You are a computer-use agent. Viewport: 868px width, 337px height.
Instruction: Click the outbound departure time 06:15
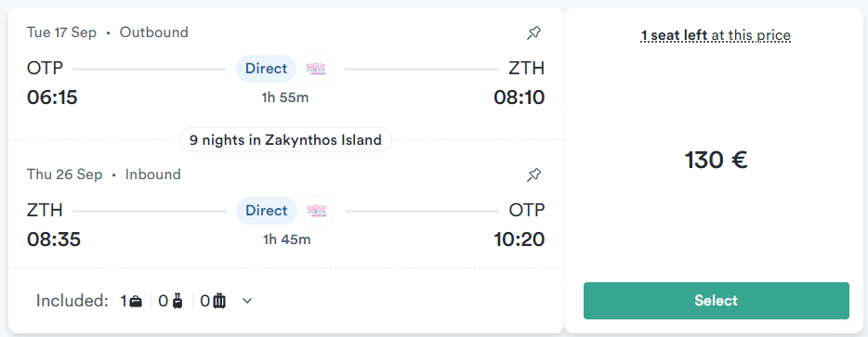click(x=52, y=97)
